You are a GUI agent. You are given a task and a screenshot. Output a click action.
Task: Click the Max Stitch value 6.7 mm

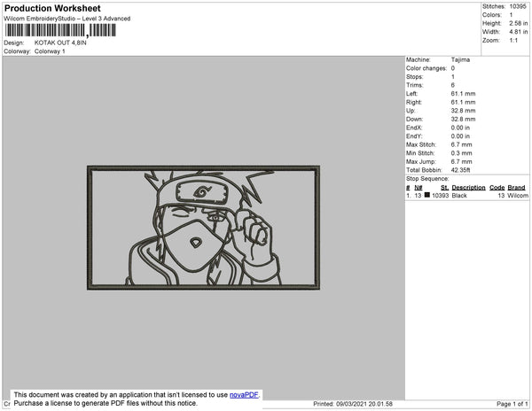coord(461,144)
